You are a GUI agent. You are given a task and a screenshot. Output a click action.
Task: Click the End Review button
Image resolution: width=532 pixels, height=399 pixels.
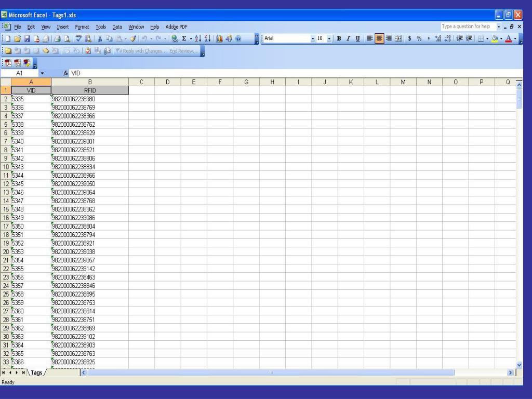pos(183,51)
